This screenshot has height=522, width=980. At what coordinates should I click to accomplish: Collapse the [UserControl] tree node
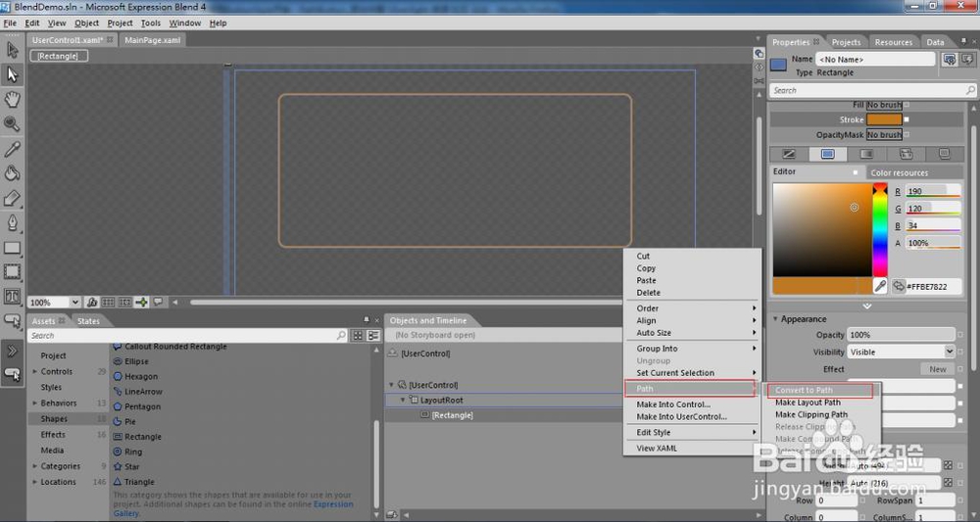392,385
